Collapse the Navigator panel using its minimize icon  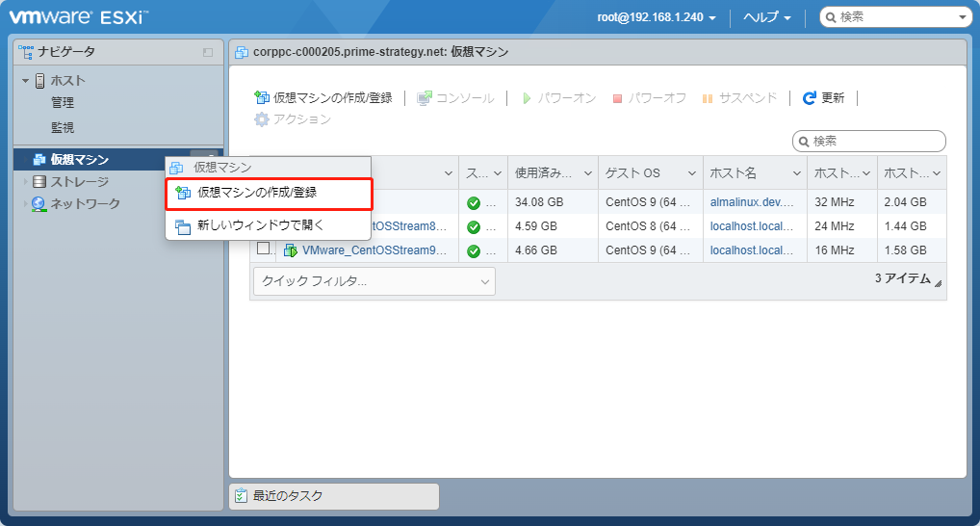[x=208, y=53]
